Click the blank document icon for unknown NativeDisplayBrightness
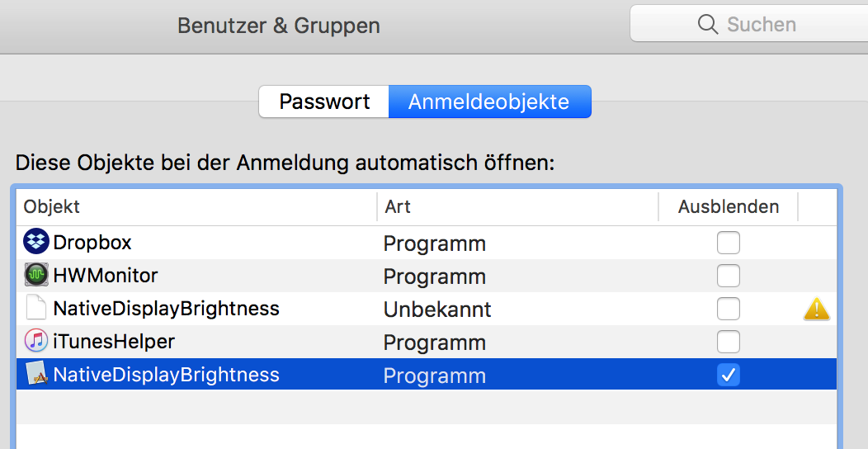This screenshot has height=449, width=868. click(x=36, y=308)
